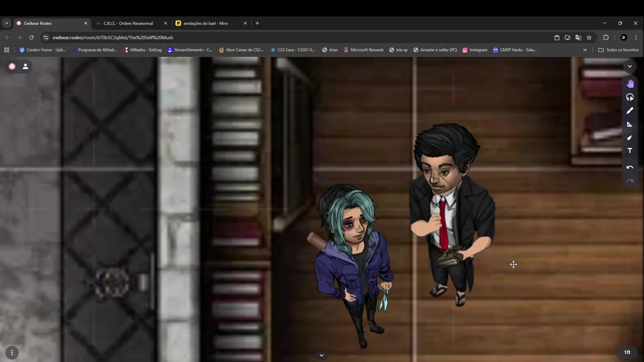Viewport: 644px width, 362px height.
Task: Open Chrome three-dot menu
Action: [x=636, y=37]
